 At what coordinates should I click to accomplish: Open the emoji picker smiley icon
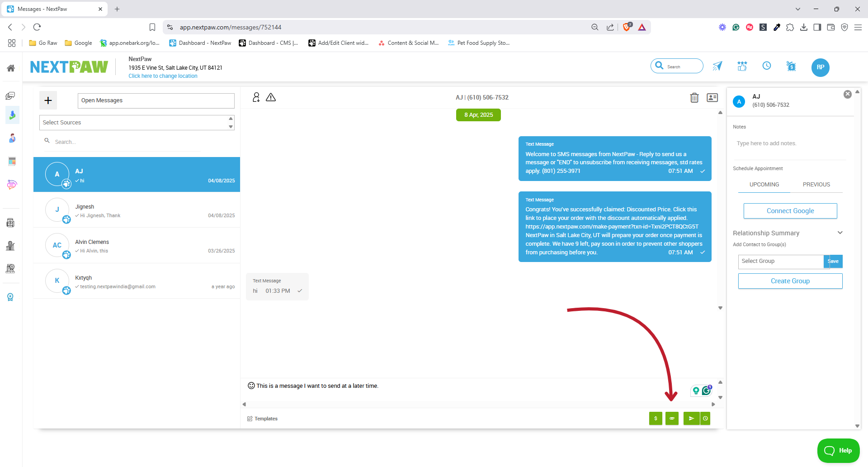point(251,386)
